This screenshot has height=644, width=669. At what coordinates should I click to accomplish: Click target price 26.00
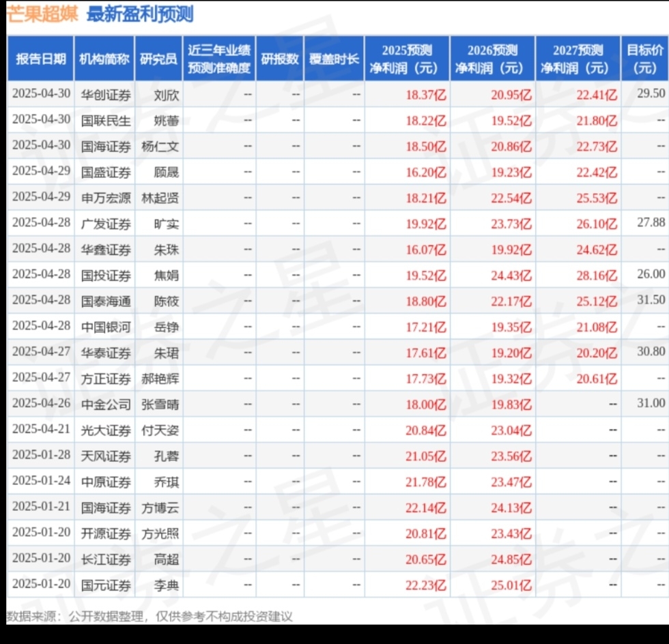[x=651, y=274]
